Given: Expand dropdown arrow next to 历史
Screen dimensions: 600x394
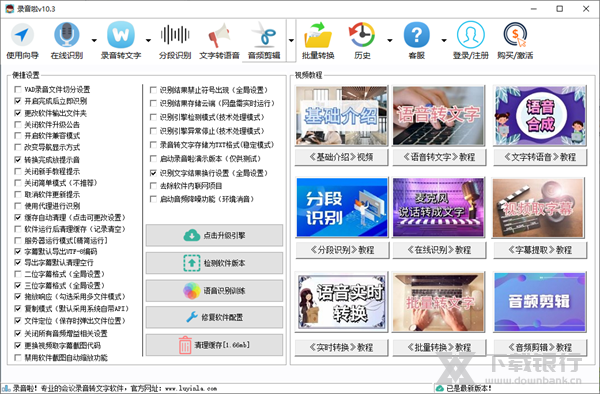Looking at the screenshot, I should [390, 41].
